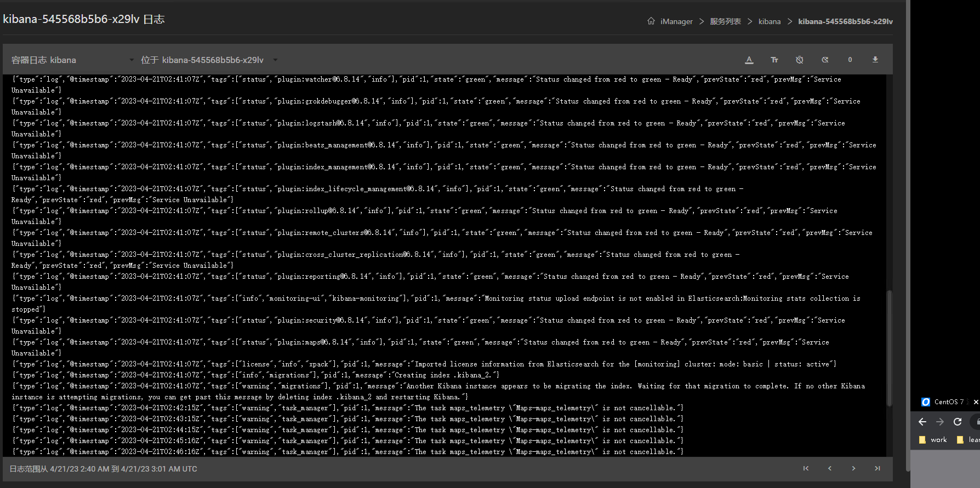Click the 02:46:16Z task_manager warning
The height and width of the screenshot is (488, 980).
coord(347,451)
